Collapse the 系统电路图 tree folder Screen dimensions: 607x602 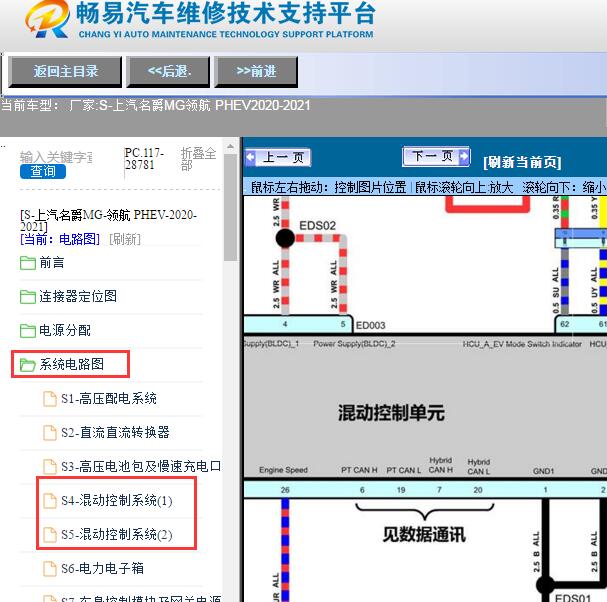(x=71, y=364)
